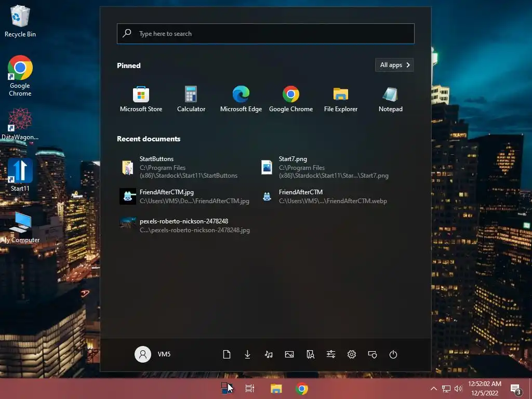Show hidden tray icons chevron
The image size is (532, 399).
click(x=433, y=389)
